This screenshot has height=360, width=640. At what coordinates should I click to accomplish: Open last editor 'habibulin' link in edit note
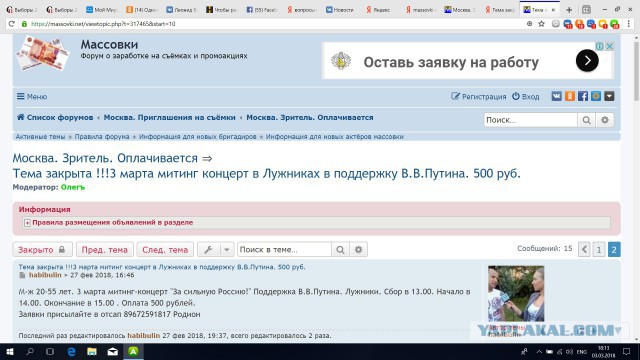[143, 336]
